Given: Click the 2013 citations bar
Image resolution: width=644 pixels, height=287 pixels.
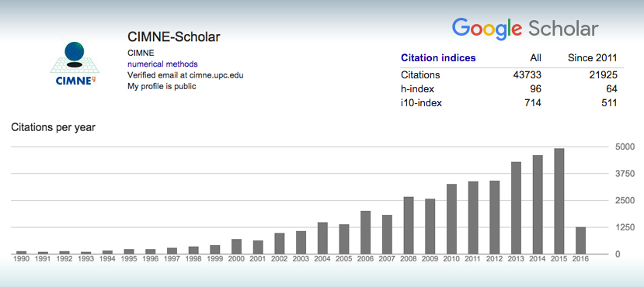Looking at the screenshot, I should [517, 208].
